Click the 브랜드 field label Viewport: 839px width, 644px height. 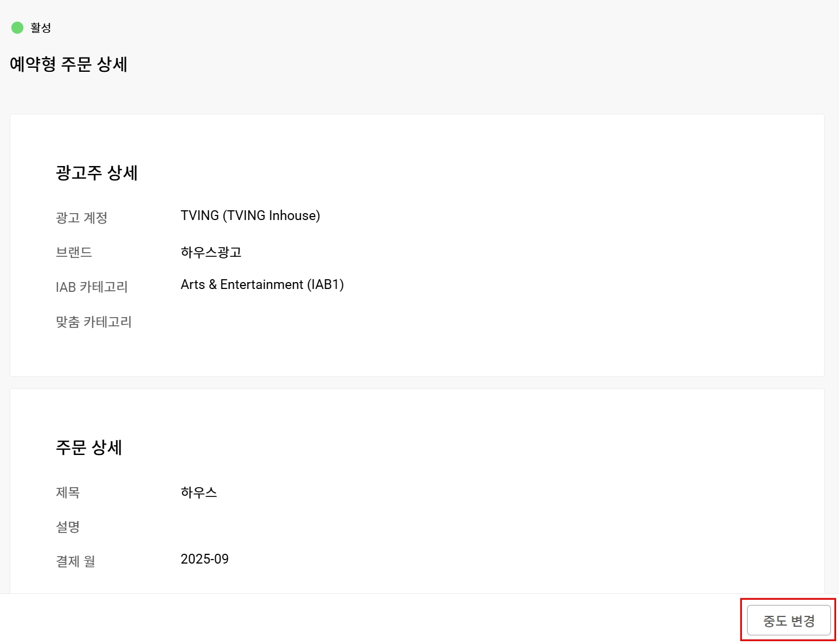(74, 252)
